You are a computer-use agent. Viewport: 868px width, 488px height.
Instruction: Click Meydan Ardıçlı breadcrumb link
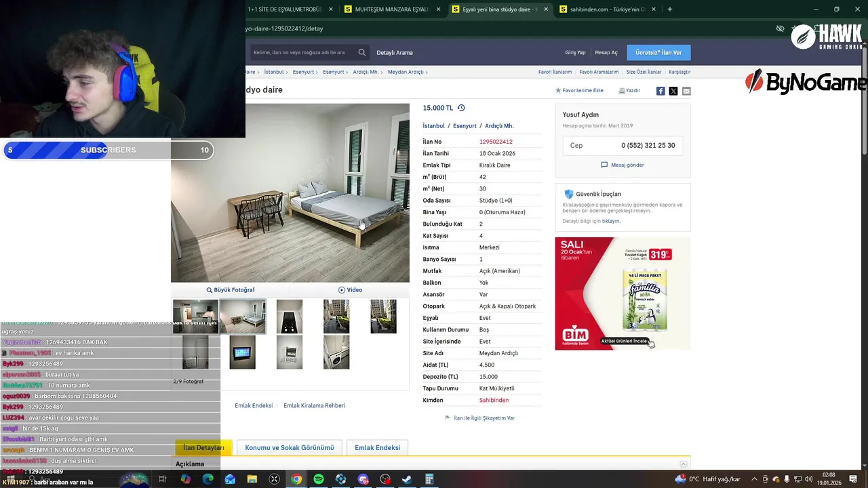pyautogui.click(x=406, y=72)
